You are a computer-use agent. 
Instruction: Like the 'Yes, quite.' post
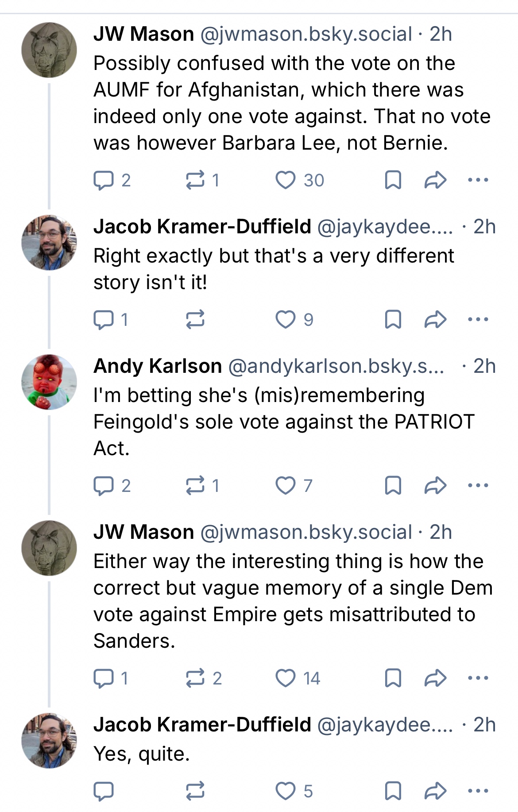(286, 791)
